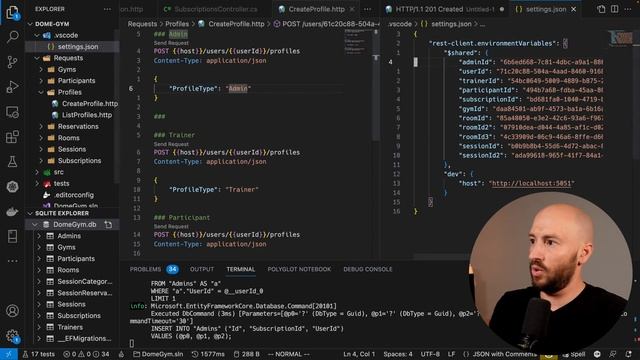Open the http://localhost:5051 link

(531, 184)
